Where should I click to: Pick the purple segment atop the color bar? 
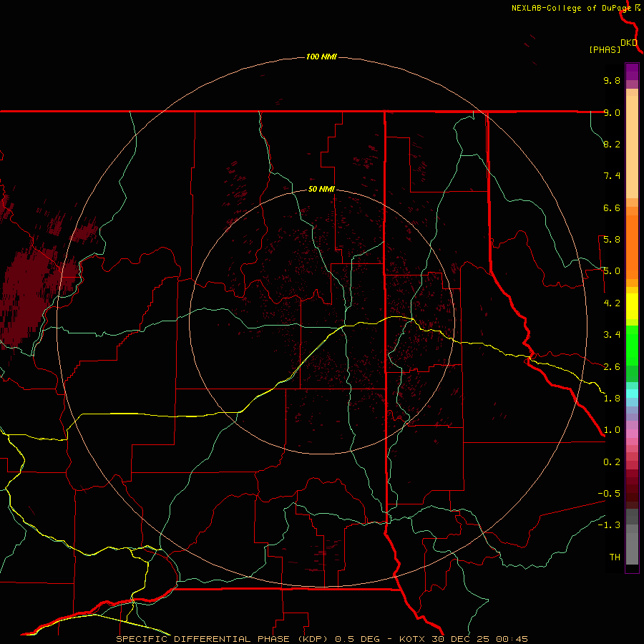(632, 72)
